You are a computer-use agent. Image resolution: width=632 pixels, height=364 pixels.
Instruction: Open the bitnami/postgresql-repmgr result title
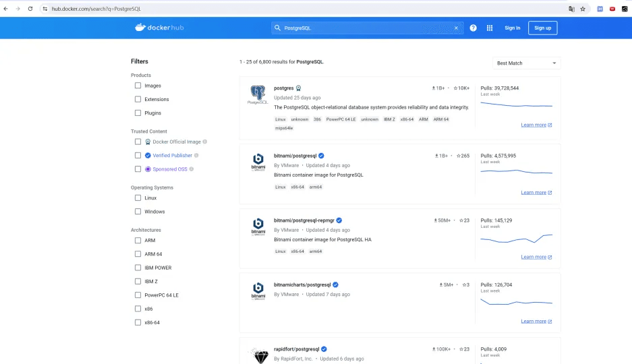[x=304, y=220]
